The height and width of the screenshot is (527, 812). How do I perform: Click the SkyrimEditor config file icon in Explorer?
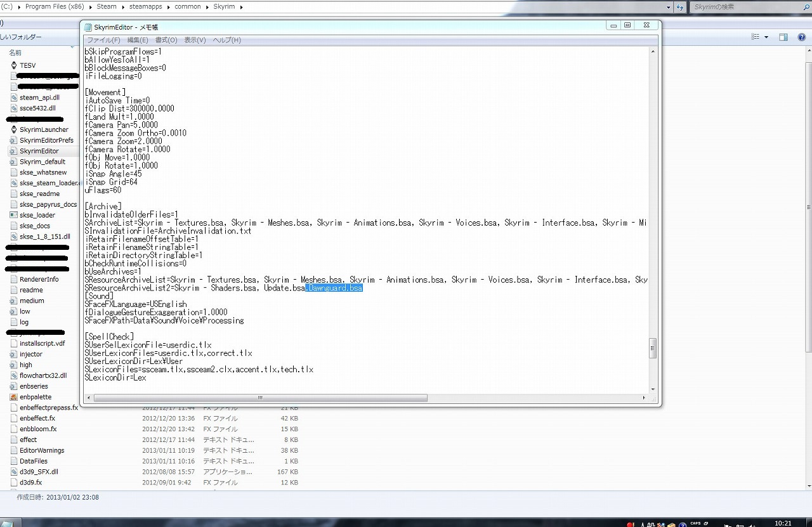(x=14, y=151)
